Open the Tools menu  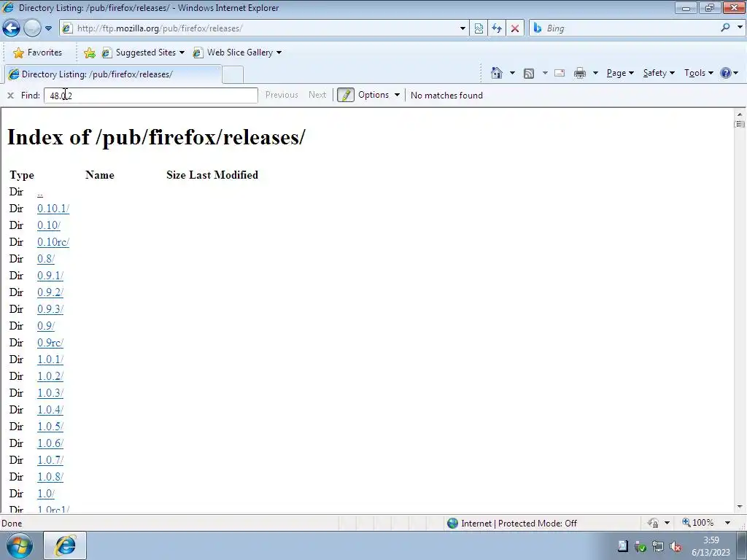(699, 73)
